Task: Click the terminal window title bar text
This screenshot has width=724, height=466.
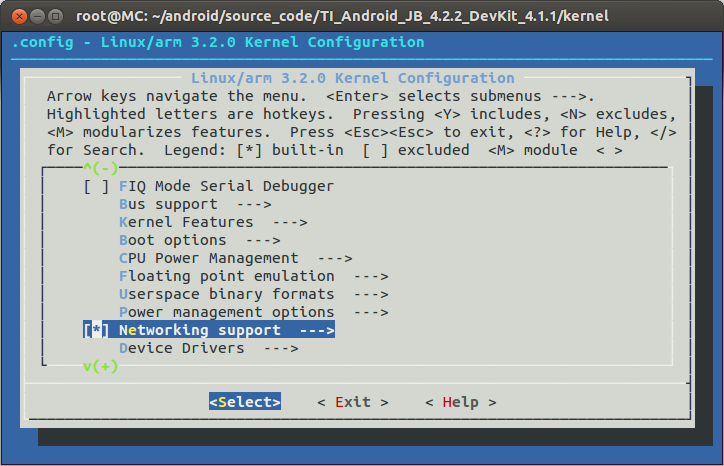Action: (x=342, y=17)
